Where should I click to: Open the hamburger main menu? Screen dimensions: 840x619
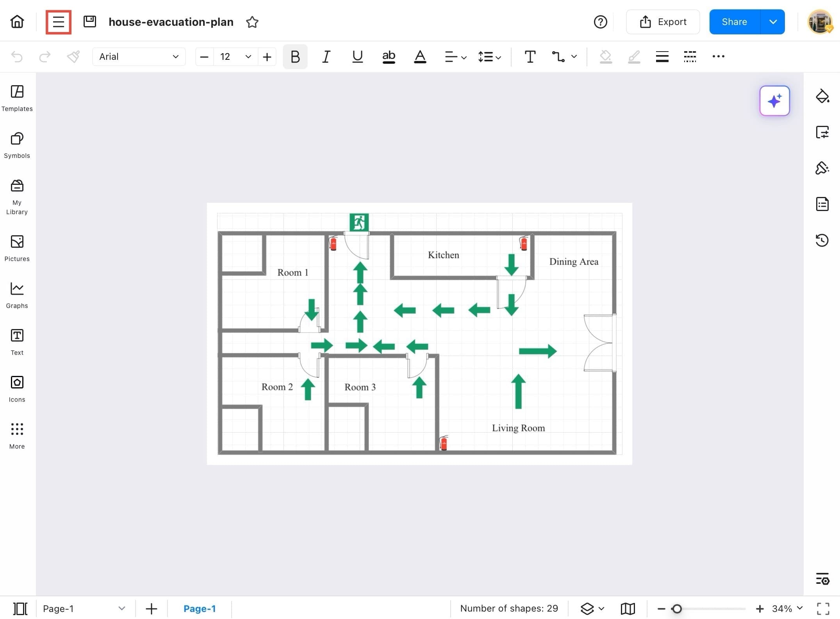[58, 22]
